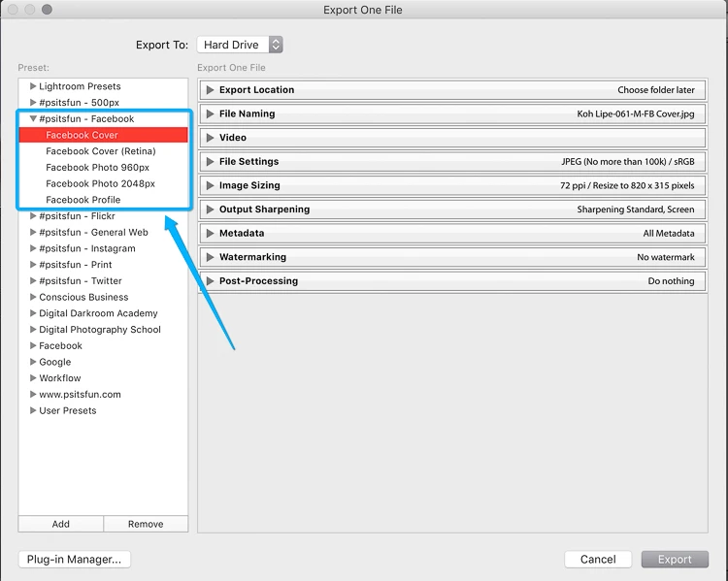
Task: Expand the #psitsfun - Twitter folder
Action: [x=32, y=280]
